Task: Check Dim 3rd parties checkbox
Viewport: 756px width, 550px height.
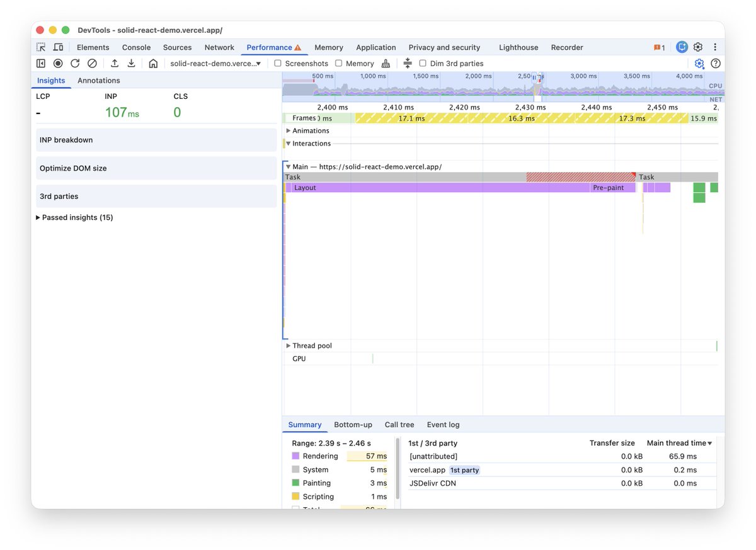Action: (x=423, y=64)
